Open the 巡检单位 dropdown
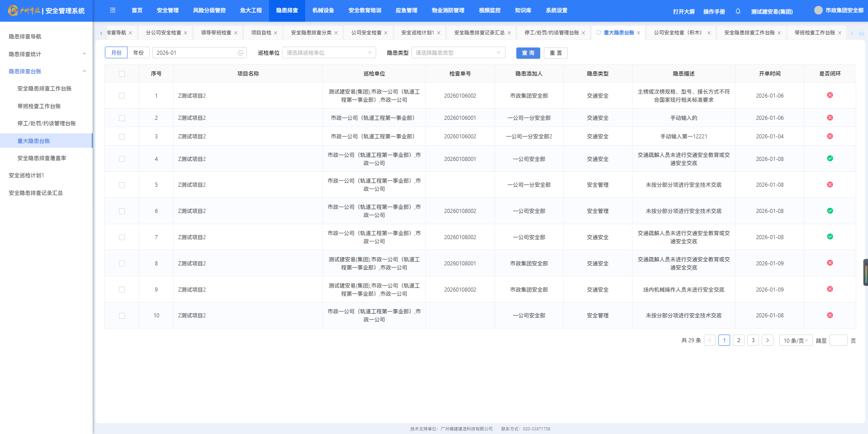 [x=329, y=53]
